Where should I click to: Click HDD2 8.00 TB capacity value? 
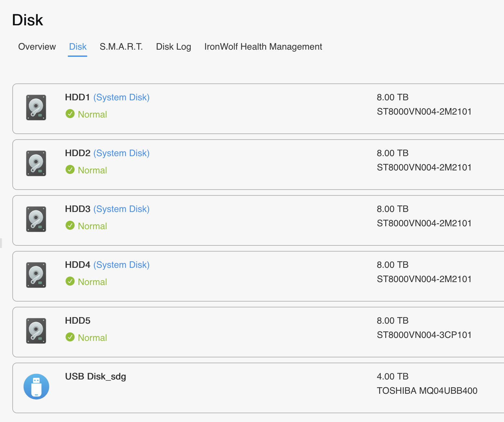[392, 153]
